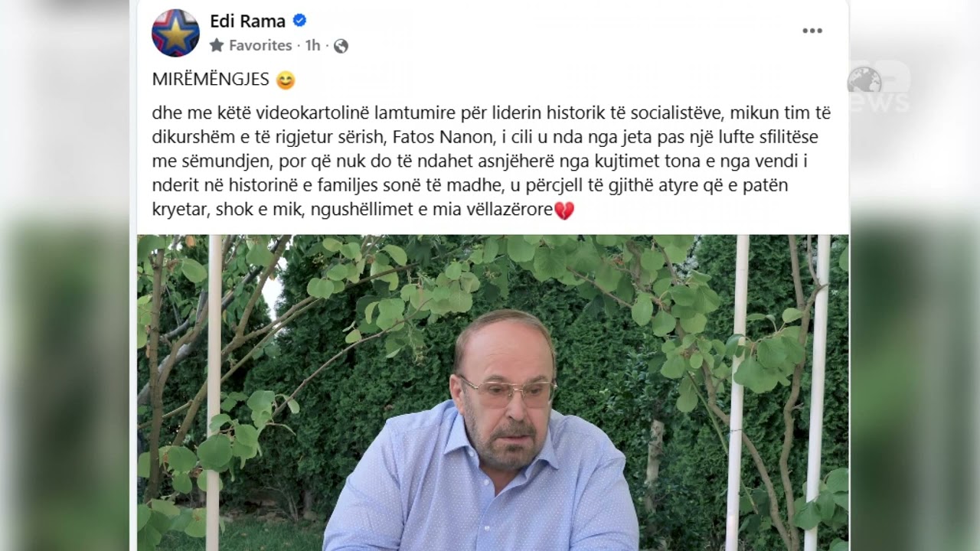Click the word socialistëve in the post
The height and width of the screenshot is (551, 980).
tap(671, 112)
